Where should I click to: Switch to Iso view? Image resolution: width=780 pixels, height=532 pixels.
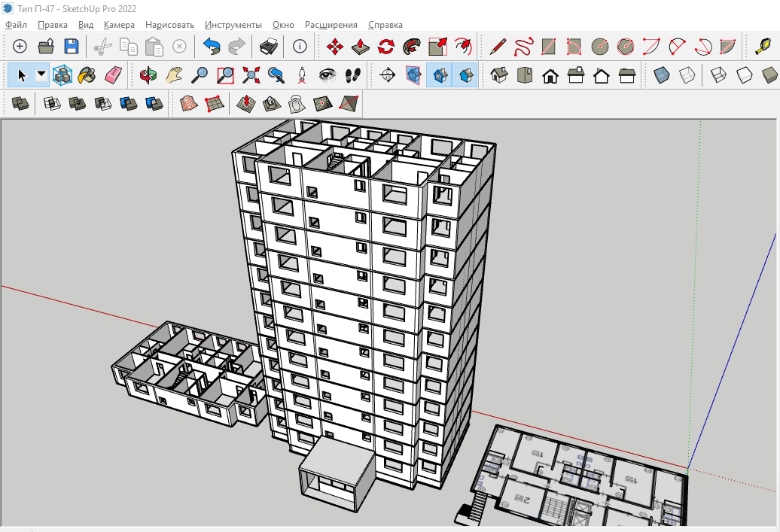(x=499, y=75)
